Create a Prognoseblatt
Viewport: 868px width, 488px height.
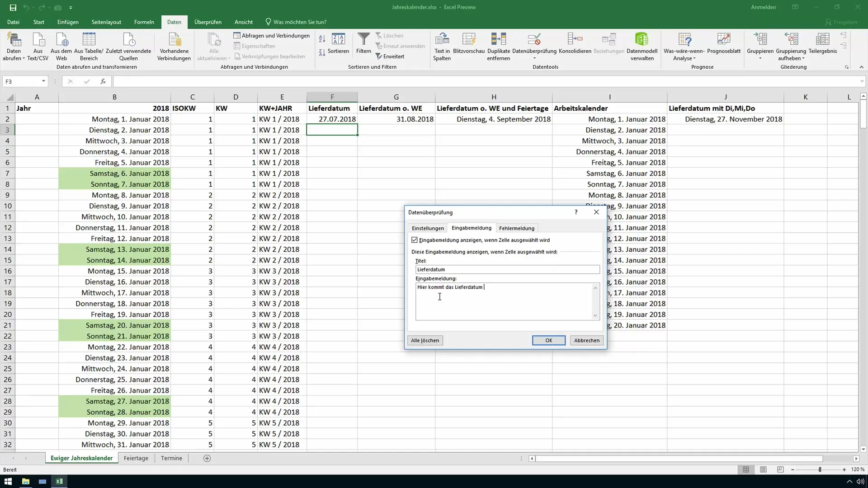click(724, 44)
